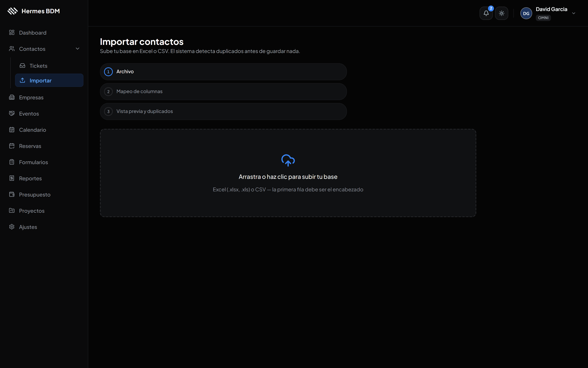Screen dimensions: 588x368
Task: Select the Importar menu item
Action: [x=49, y=80]
